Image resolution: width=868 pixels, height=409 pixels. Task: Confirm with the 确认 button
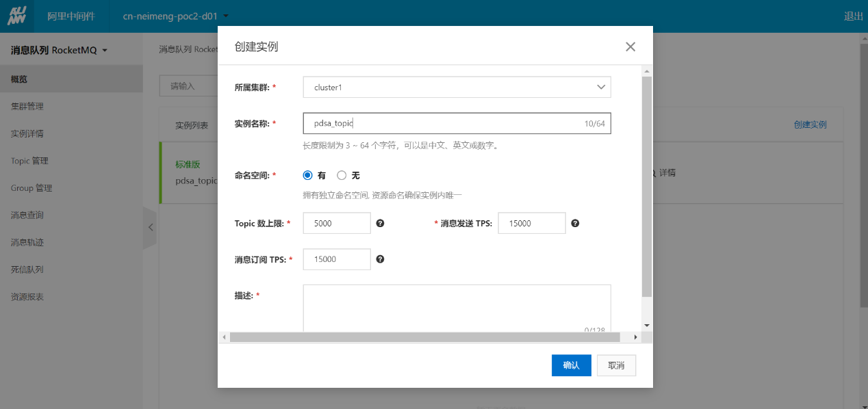click(571, 365)
